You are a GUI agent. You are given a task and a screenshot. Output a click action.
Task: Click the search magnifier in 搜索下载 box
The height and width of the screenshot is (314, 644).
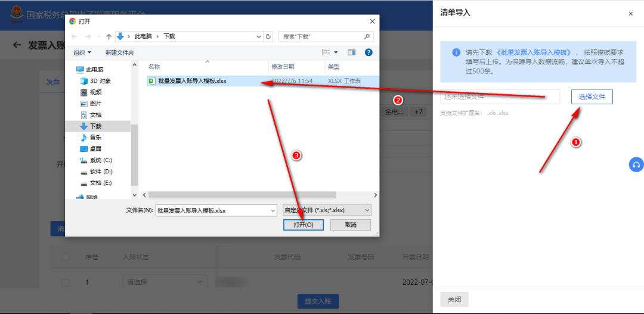[x=368, y=36]
